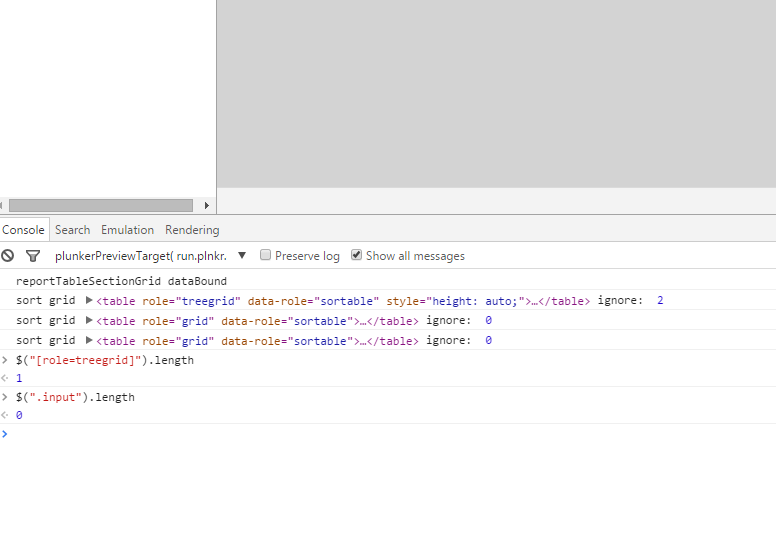Viewport: 776px width, 542px height.
Task: Toggle the console filter funnel icon
Action: tap(33, 256)
